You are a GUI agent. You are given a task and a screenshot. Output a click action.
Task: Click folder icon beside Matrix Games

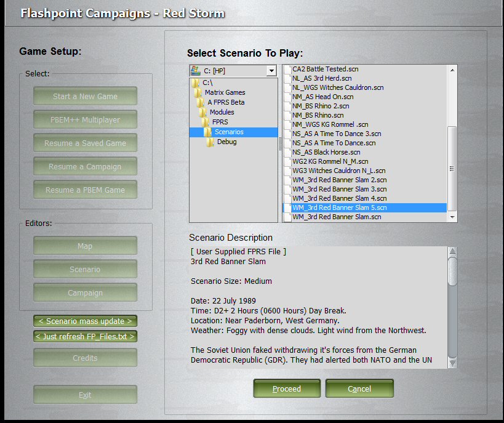pyautogui.click(x=198, y=92)
